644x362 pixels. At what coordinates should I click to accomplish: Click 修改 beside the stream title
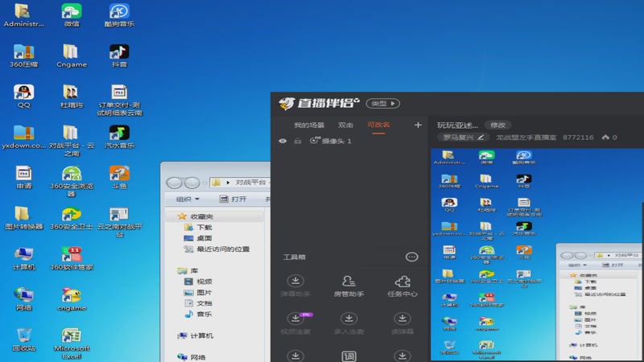497,125
